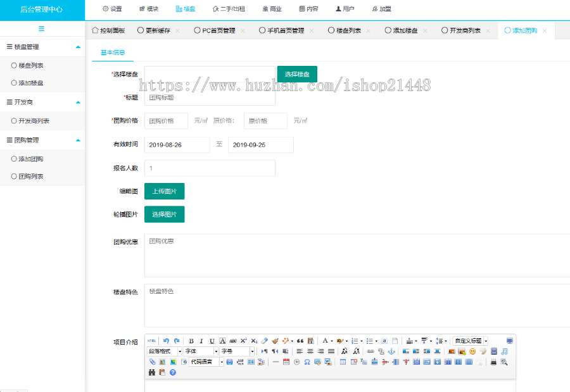The width and height of the screenshot is (570, 392).
Task: Open the insert table icon in the editor
Action: pos(344,364)
